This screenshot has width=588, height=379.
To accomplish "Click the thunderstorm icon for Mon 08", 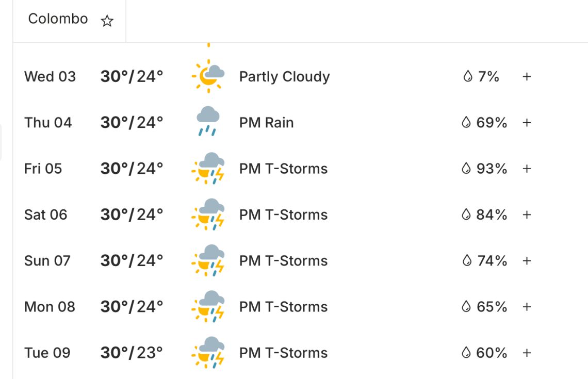I will coord(208,306).
